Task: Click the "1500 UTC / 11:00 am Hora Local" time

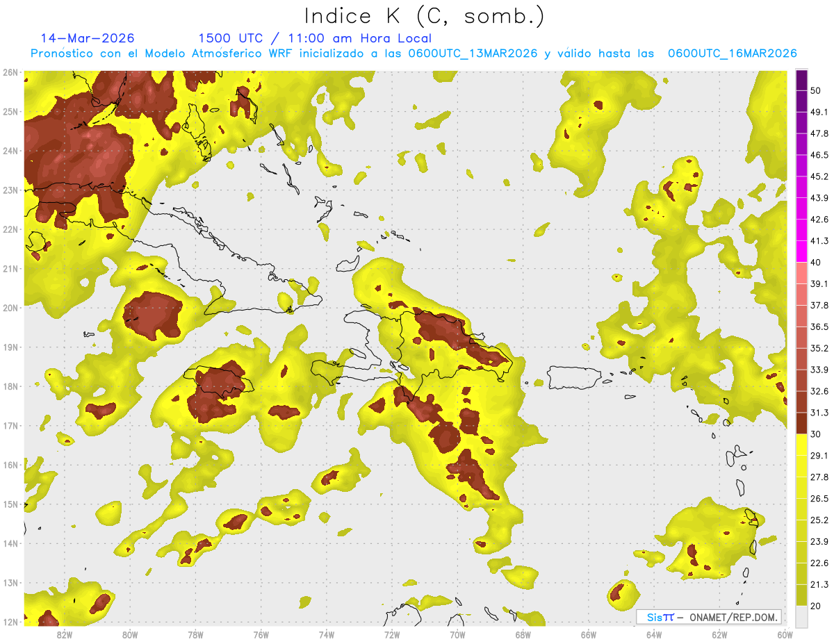Action: (315, 38)
